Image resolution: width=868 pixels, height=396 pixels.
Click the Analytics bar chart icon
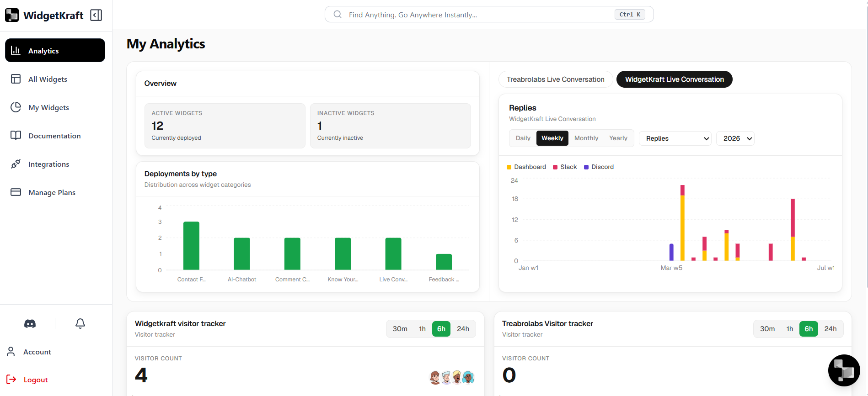coord(16,51)
